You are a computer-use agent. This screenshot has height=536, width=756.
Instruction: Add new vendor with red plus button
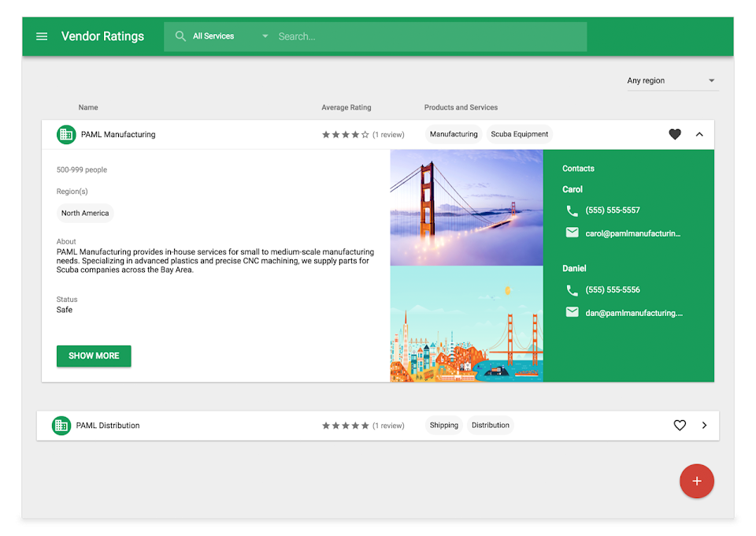(x=697, y=481)
